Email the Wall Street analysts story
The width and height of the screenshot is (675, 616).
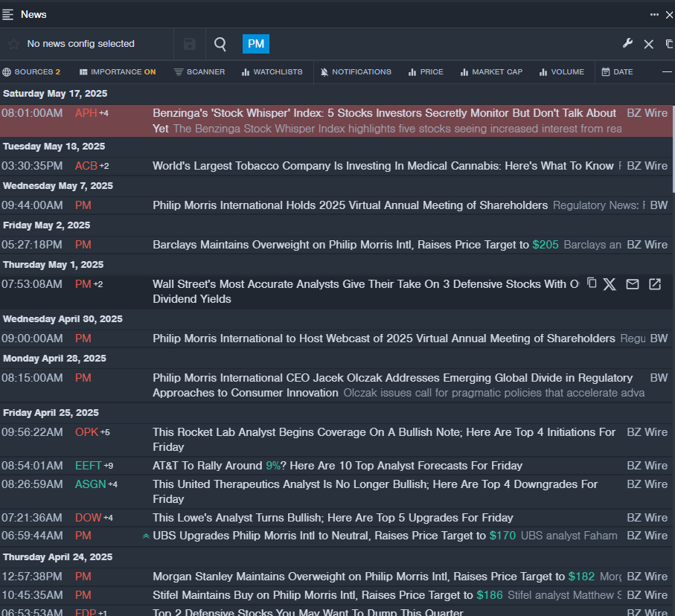click(633, 284)
